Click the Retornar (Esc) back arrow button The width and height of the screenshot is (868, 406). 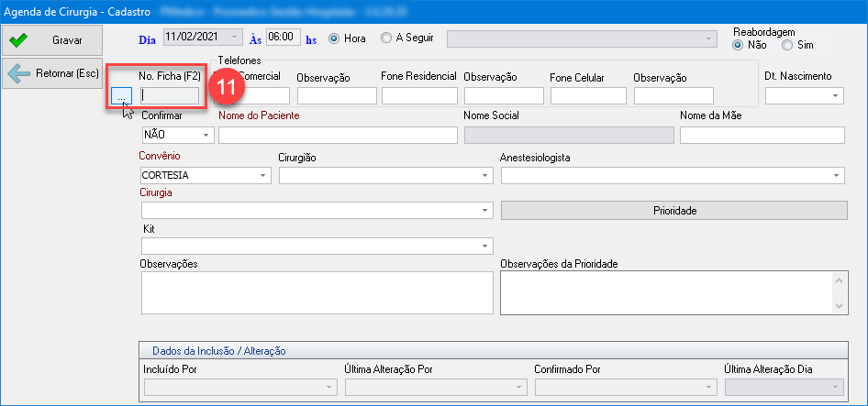pos(50,73)
